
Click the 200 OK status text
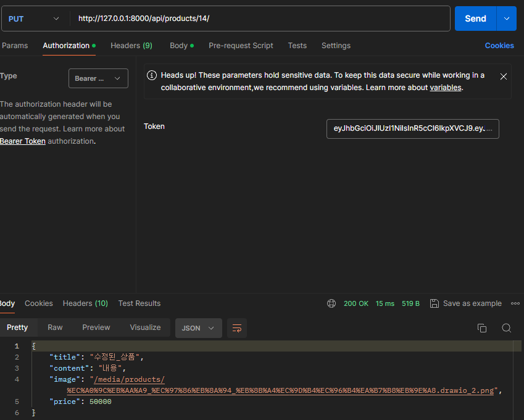pos(356,303)
